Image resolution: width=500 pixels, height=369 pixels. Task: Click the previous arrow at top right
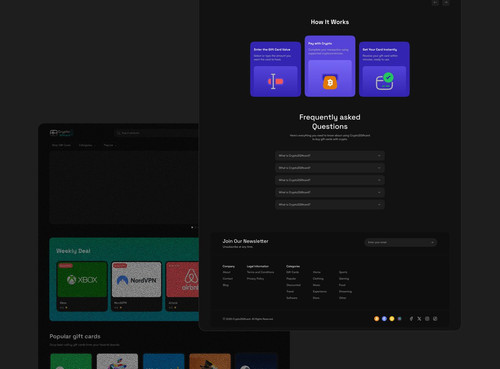click(x=435, y=3)
